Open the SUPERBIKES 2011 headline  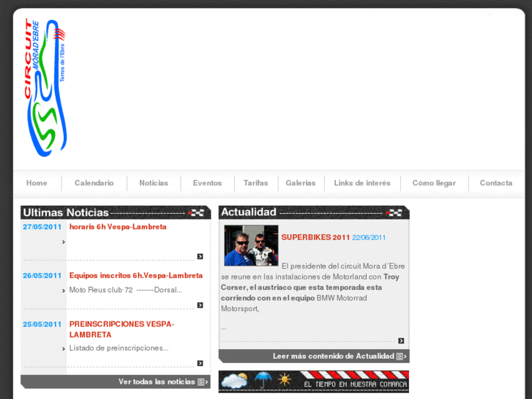click(x=315, y=237)
